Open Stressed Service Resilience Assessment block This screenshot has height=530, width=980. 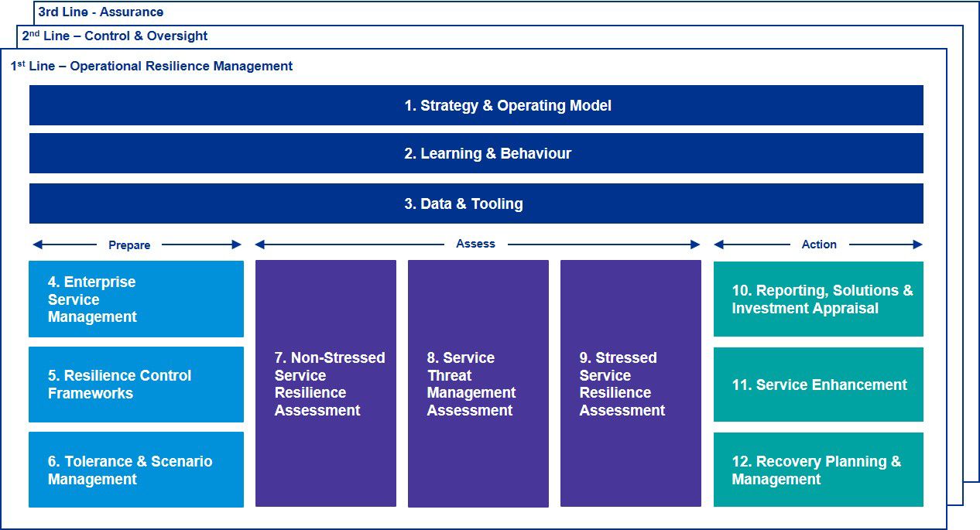[x=631, y=384]
